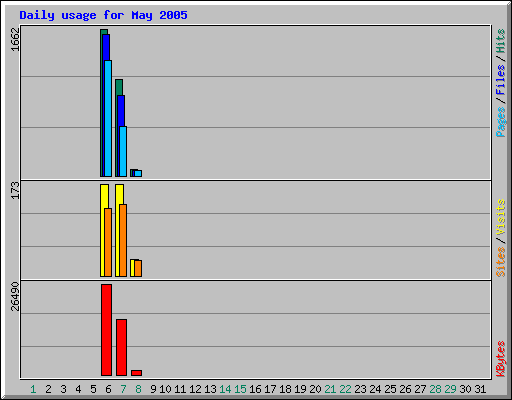Select day 5 on the x-axis
The width and height of the screenshot is (512, 400).
[93, 389]
